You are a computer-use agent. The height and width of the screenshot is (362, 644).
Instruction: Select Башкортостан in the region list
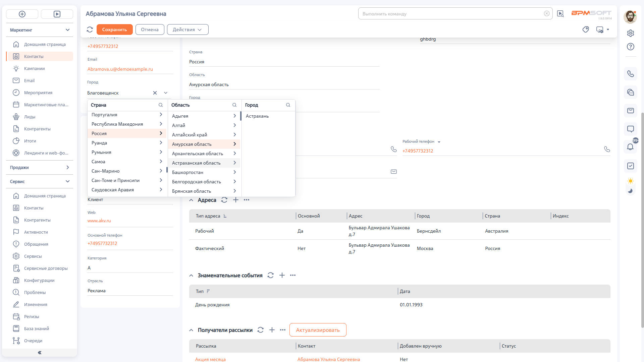204,172
